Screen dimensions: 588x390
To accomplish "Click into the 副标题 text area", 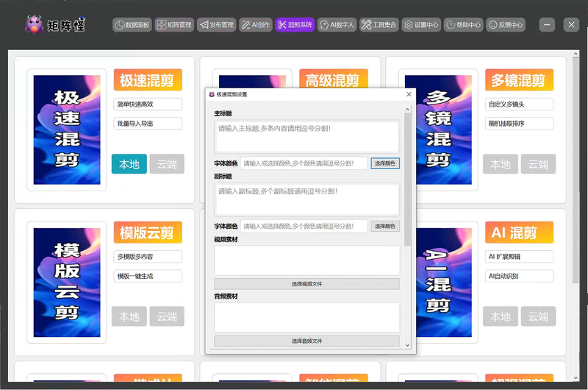I will 306,199.
